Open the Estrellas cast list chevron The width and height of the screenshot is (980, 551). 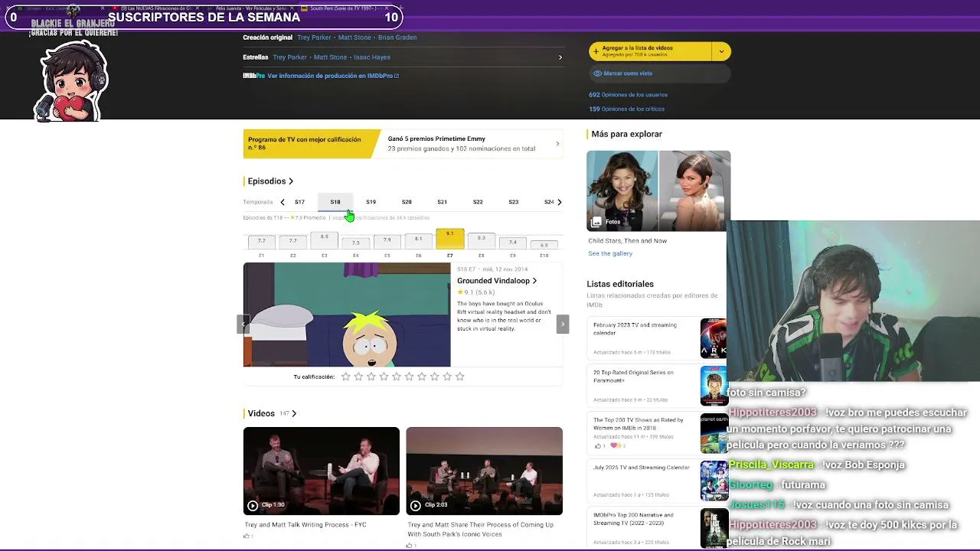tap(560, 57)
